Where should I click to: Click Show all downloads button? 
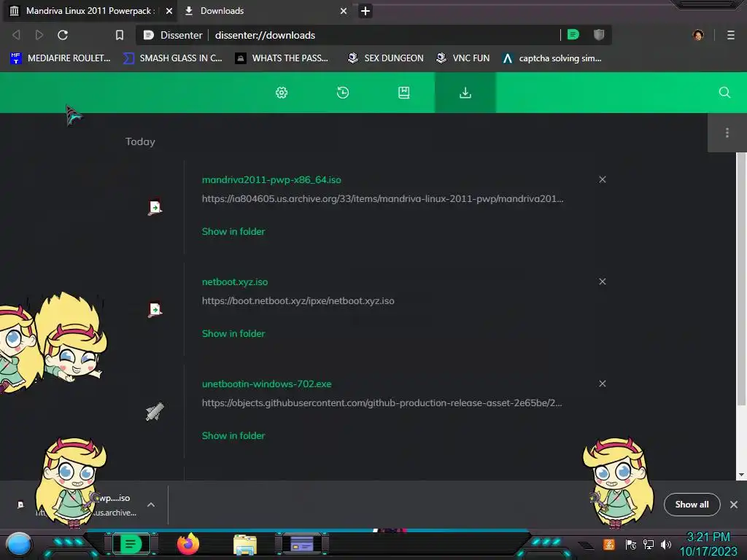pyautogui.click(x=692, y=505)
